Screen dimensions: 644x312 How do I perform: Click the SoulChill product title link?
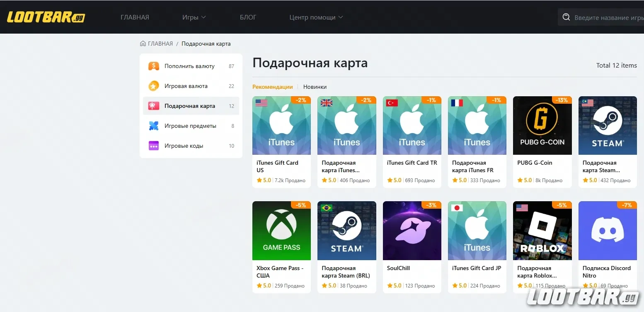398,268
